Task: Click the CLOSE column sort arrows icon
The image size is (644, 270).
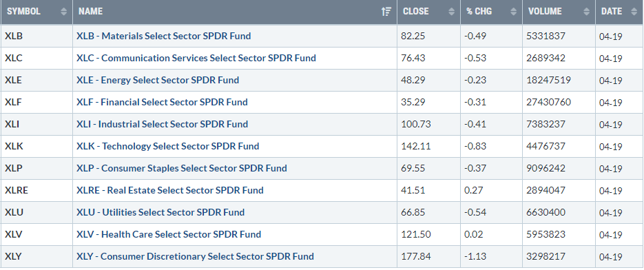Action: tap(452, 12)
